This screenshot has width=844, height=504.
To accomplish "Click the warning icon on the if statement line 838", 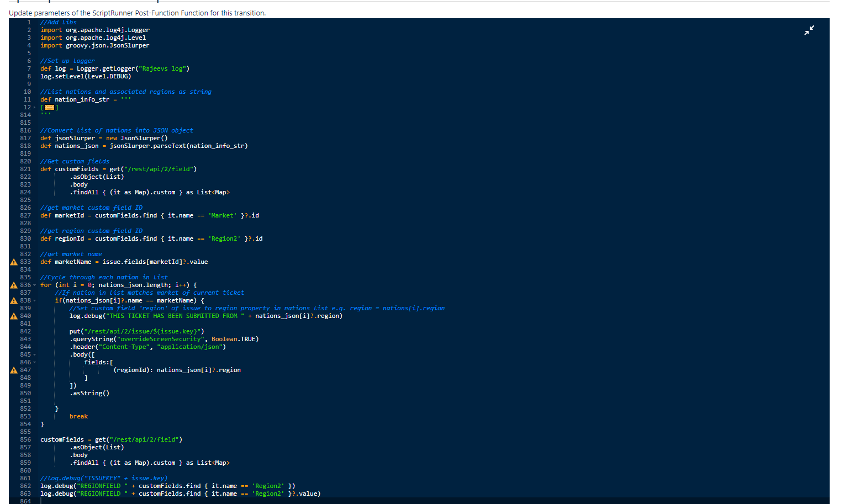I will coord(14,300).
